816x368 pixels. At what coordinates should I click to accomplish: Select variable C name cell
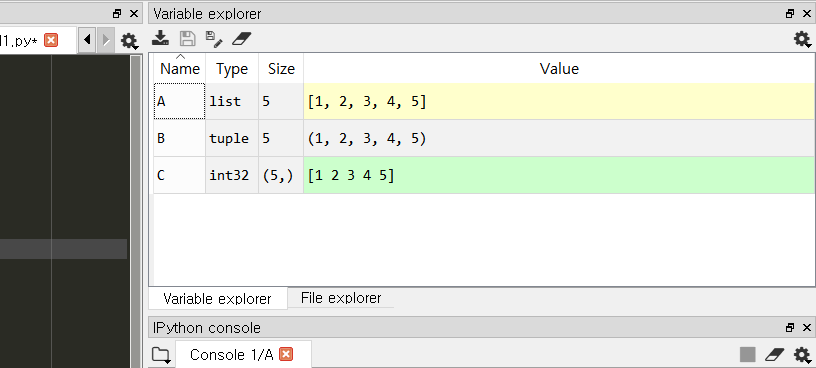pyautogui.click(x=180, y=175)
